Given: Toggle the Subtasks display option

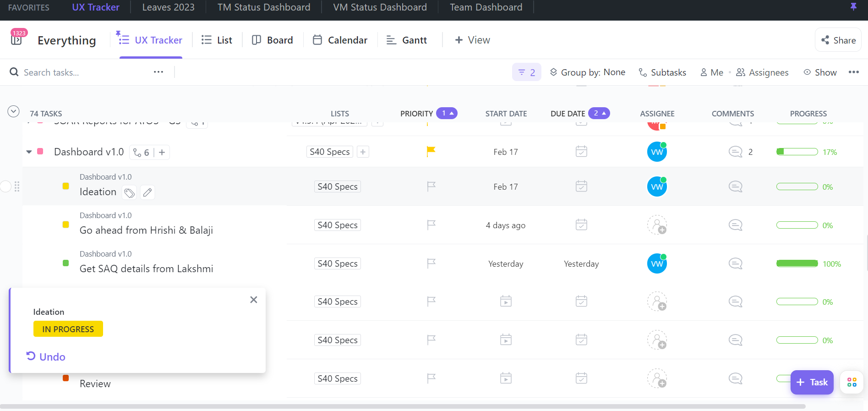Looking at the screenshot, I should (x=662, y=72).
